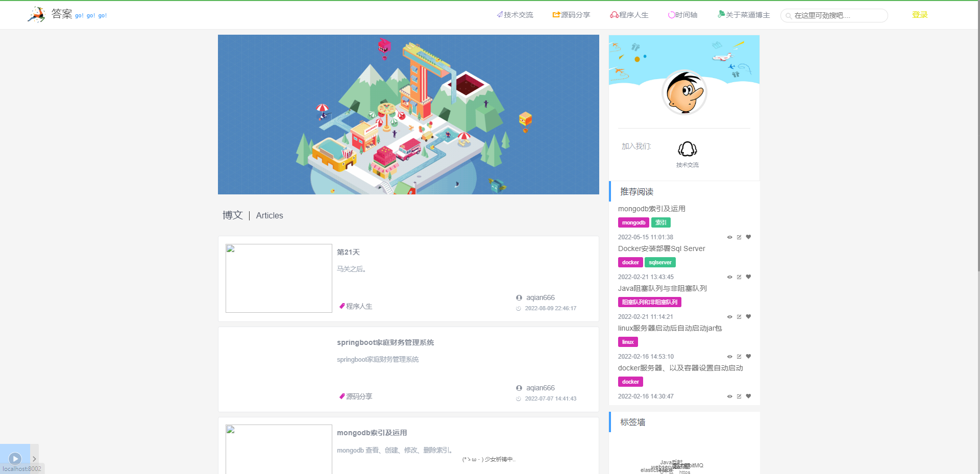Click the heart icon on the 2022-02-16 14:30:47 row

[748, 396]
